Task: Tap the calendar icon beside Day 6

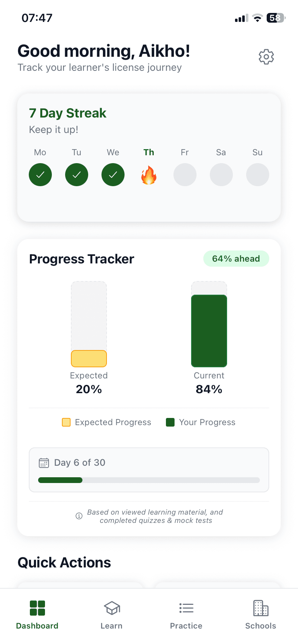Action: (44, 463)
